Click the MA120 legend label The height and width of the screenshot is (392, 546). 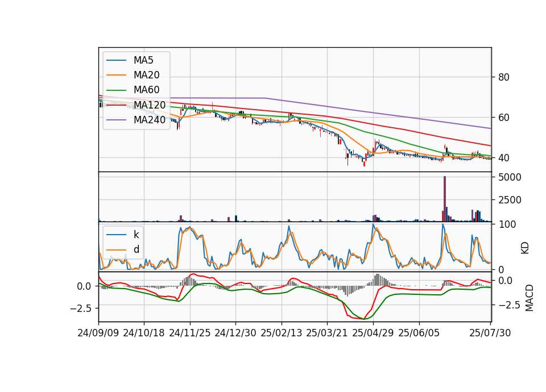[150, 105]
